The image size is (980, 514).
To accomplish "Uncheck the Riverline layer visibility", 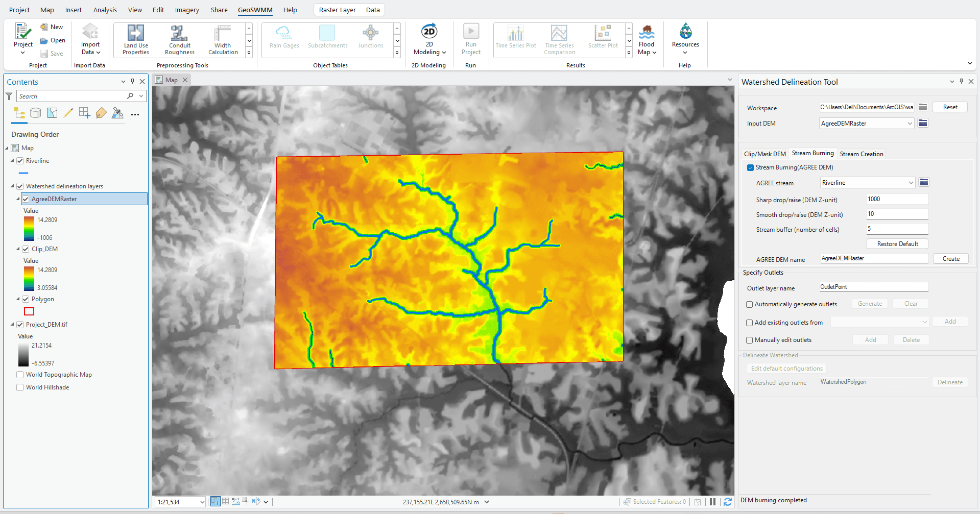I will tap(20, 161).
